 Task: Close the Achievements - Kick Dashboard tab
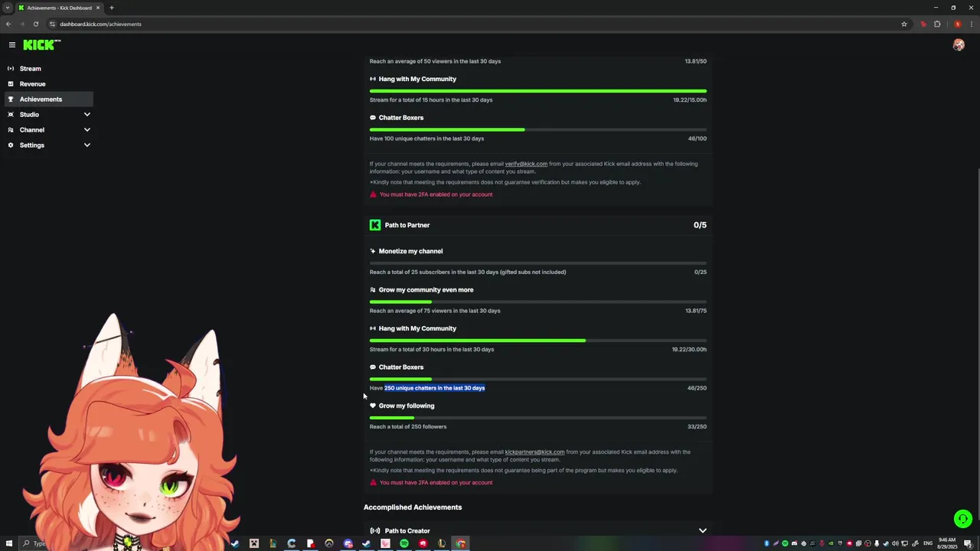pos(97,8)
